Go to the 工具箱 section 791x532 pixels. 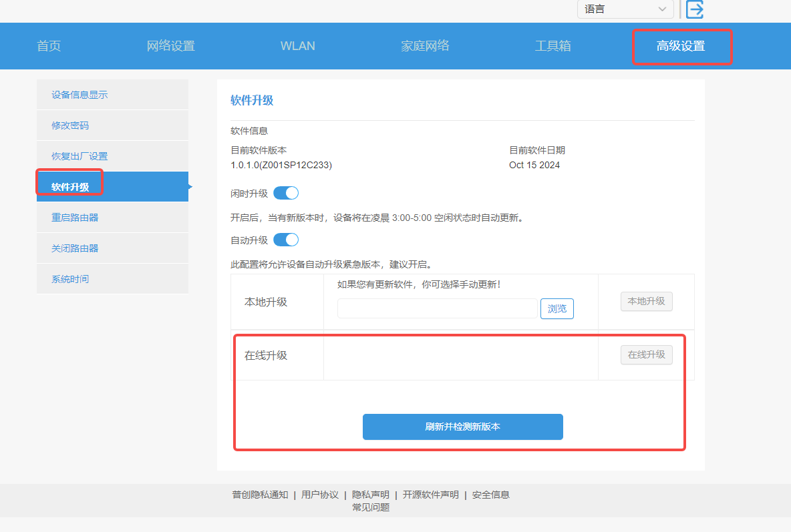(553, 45)
